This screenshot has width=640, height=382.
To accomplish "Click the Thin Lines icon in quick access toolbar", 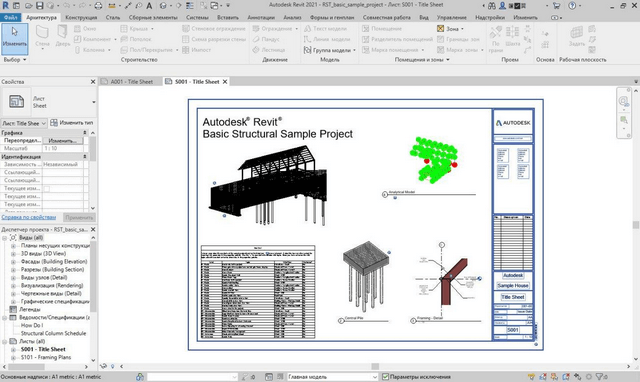I will coord(190,6).
